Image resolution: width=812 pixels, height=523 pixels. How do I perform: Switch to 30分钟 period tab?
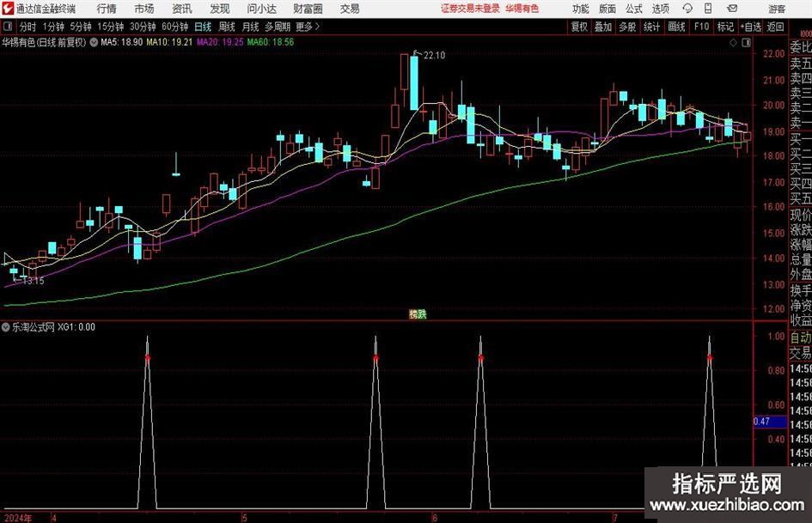click(143, 27)
